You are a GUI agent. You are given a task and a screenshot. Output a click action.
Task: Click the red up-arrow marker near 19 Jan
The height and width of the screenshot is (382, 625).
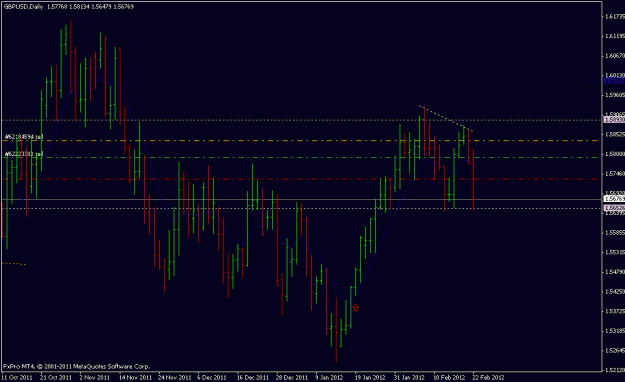pyautogui.click(x=356, y=308)
